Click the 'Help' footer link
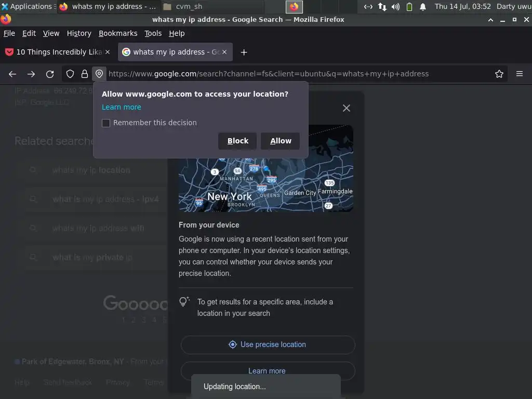Image resolution: width=532 pixels, height=399 pixels. click(22, 382)
